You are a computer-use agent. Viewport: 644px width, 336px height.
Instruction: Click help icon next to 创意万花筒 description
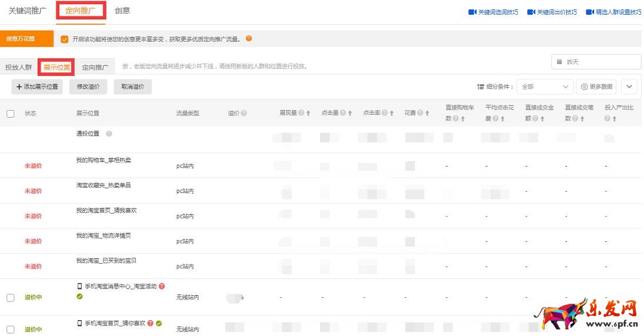click(x=249, y=39)
